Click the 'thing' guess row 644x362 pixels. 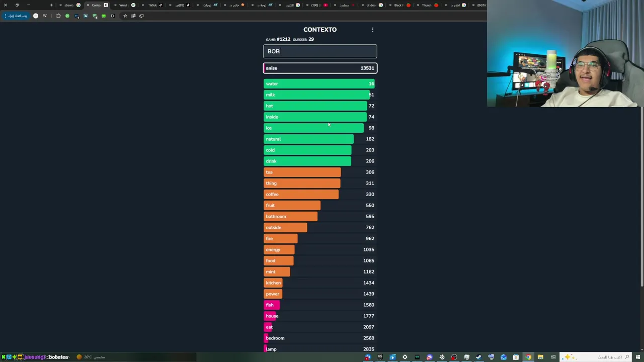click(x=320, y=184)
